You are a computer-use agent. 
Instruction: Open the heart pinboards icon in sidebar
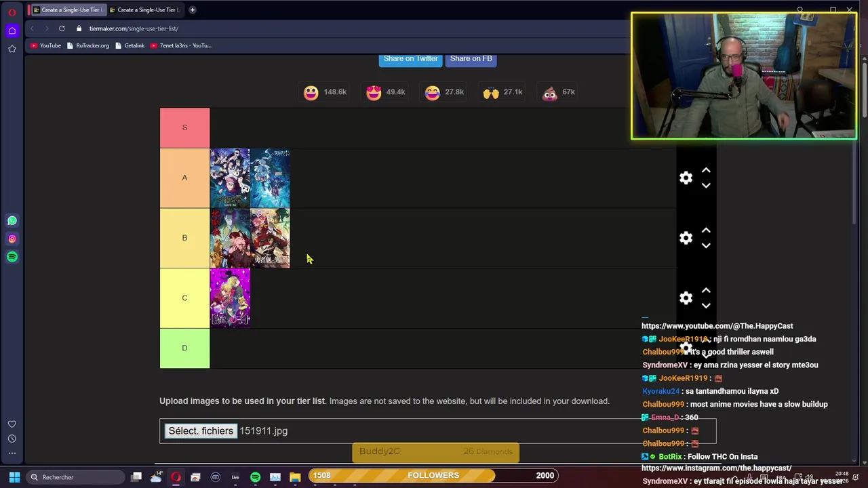pyautogui.click(x=12, y=424)
